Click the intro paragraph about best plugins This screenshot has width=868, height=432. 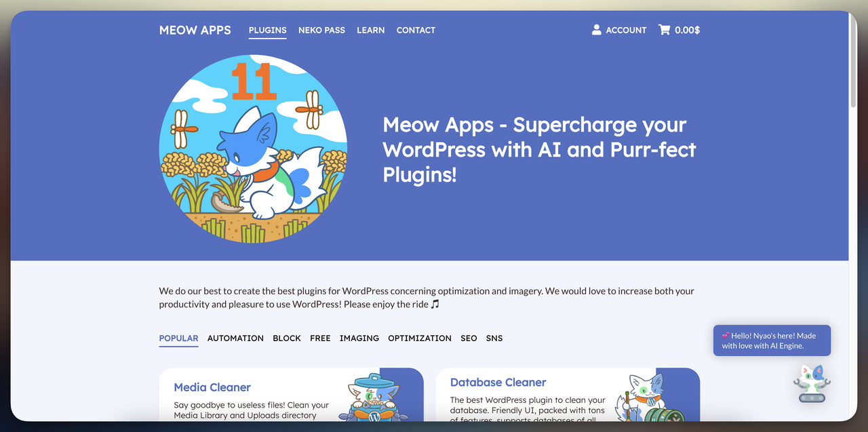pyautogui.click(x=427, y=297)
